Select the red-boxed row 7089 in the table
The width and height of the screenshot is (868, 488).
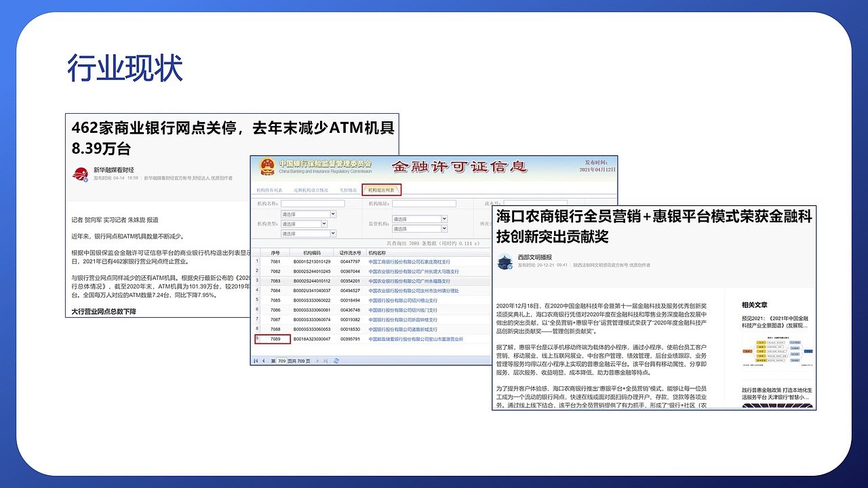click(273, 339)
